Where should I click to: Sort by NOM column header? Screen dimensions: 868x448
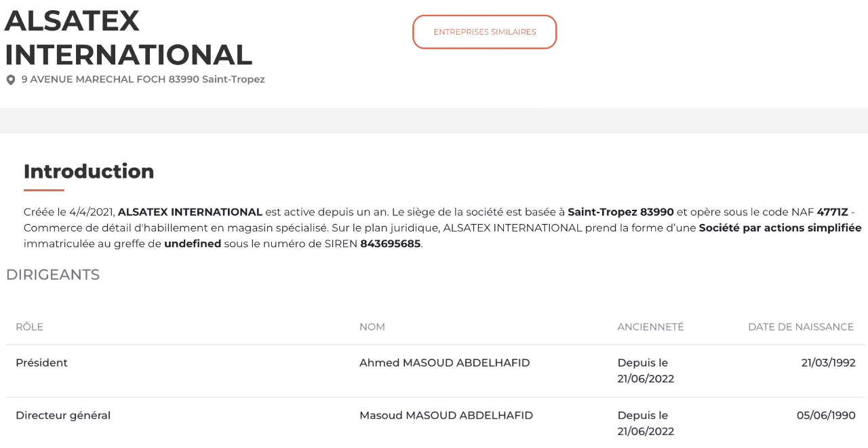click(372, 327)
